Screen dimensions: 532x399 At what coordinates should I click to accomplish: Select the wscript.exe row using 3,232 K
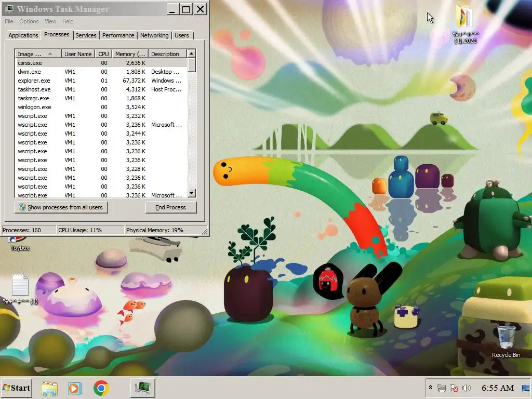tap(101, 116)
